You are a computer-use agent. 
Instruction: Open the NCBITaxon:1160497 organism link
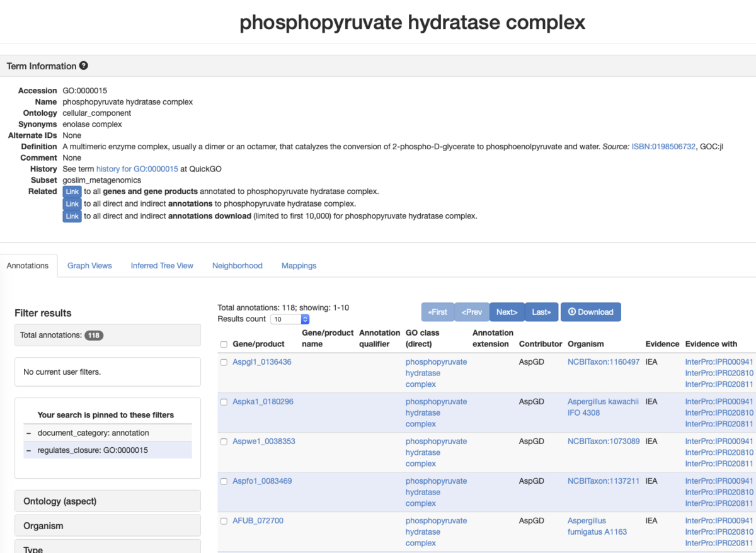click(600, 362)
